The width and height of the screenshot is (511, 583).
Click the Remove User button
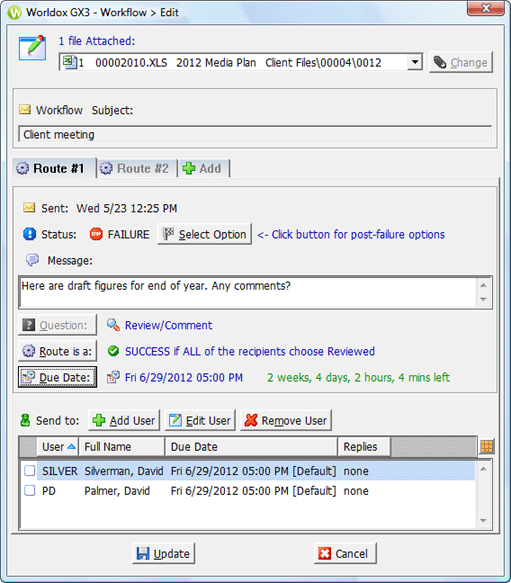[286, 421]
